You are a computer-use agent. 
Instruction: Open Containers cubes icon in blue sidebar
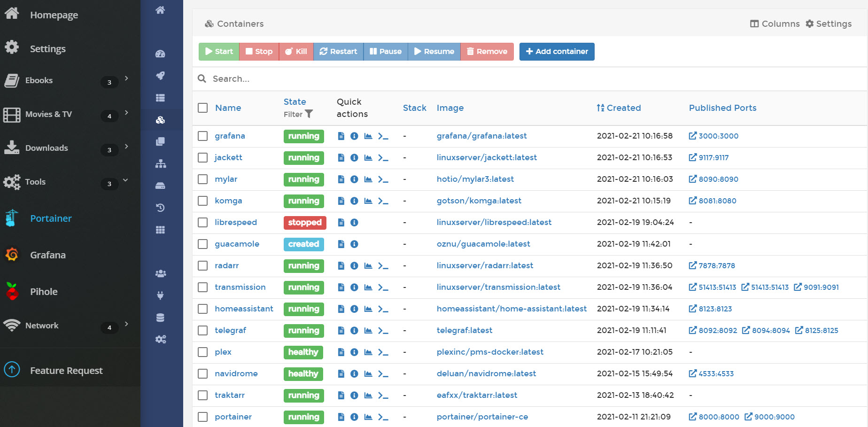point(160,120)
